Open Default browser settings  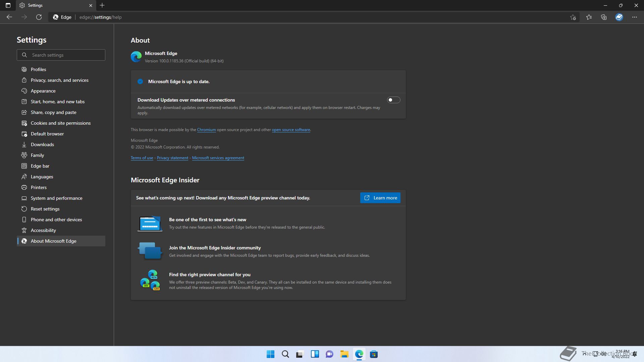(x=61, y=134)
